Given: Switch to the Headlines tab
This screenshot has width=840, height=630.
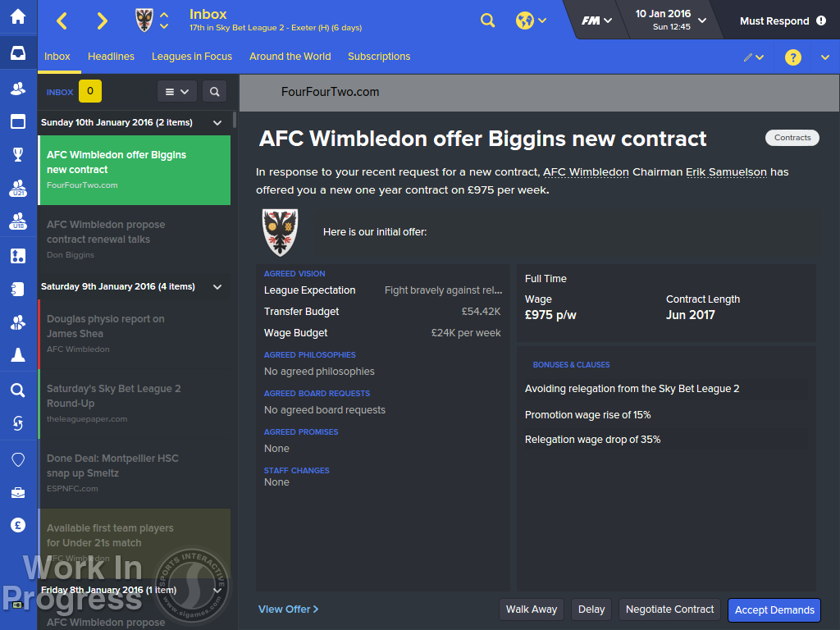Looking at the screenshot, I should click(x=111, y=57).
